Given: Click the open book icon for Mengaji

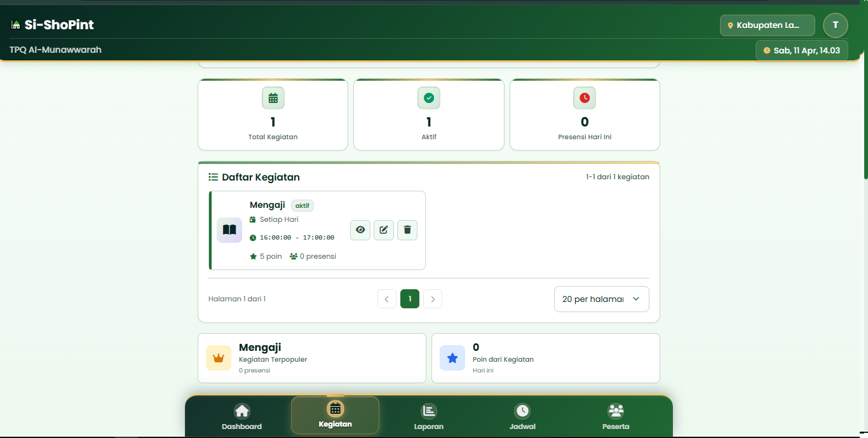Looking at the screenshot, I should 229,230.
